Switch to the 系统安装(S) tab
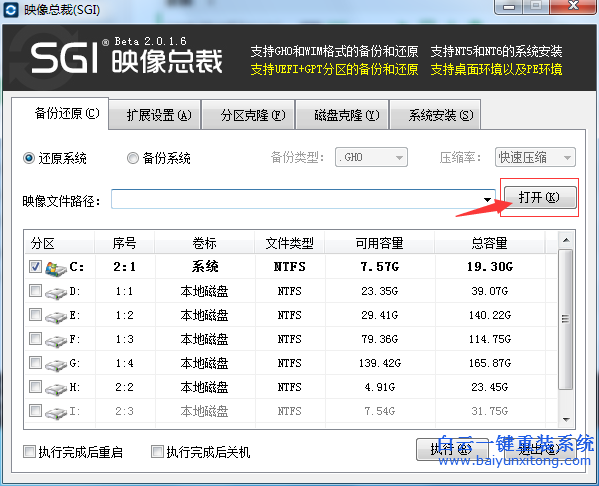This screenshot has width=599, height=486. [435, 115]
